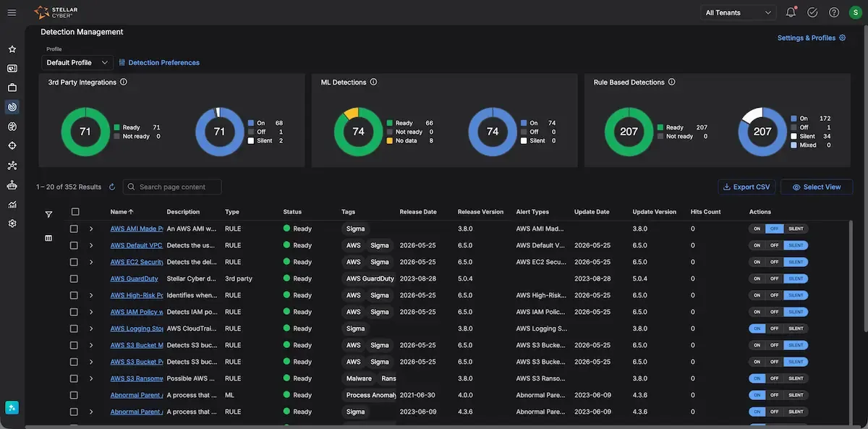Expand the AWS EC2 Security row
This screenshot has width=868, height=429.
click(x=91, y=262)
